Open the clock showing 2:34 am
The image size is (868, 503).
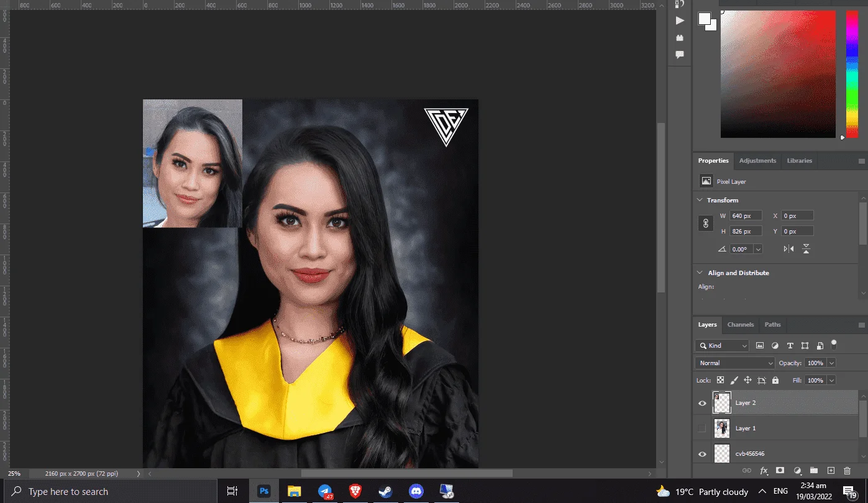pyautogui.click(x=813, y=491)
